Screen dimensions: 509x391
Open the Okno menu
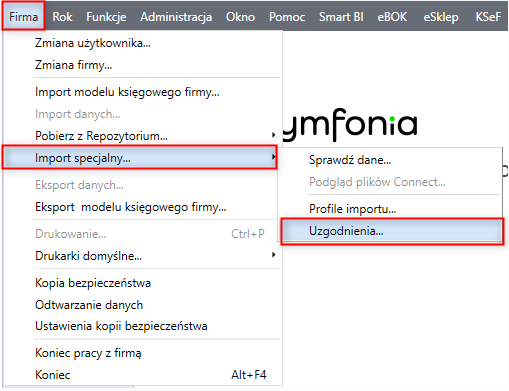pyautogui.click(x=240, y=17)
